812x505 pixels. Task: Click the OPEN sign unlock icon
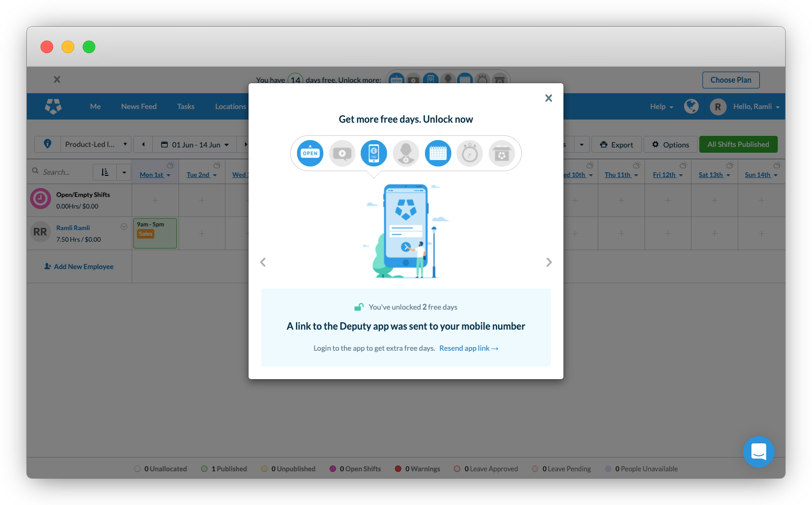[310, 154]
